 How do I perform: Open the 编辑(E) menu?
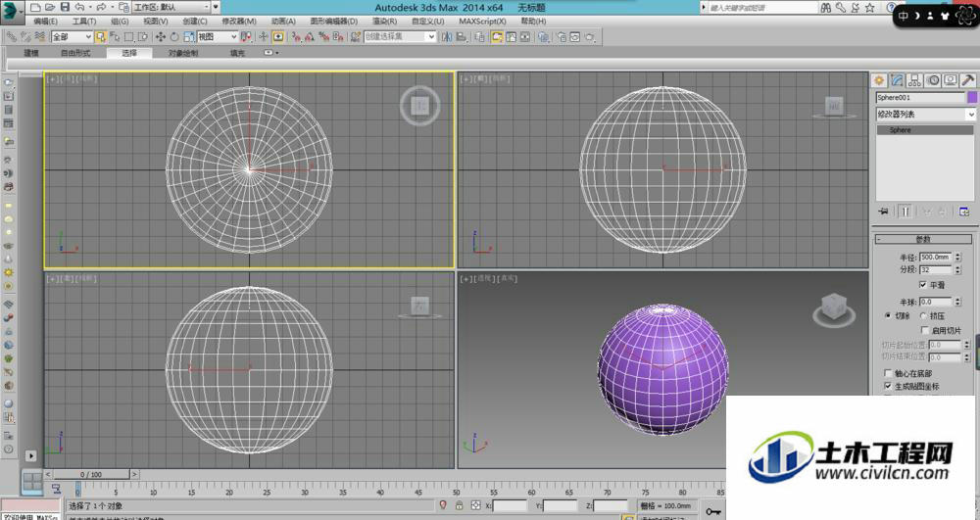tap(46, 22)
